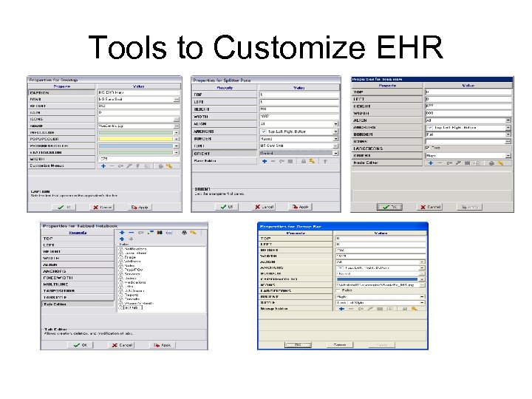This screenshot has height=399, width=532.
Task: Select the TABPOSITION property in Tabbed Notebook
Action: click(78, 291)
